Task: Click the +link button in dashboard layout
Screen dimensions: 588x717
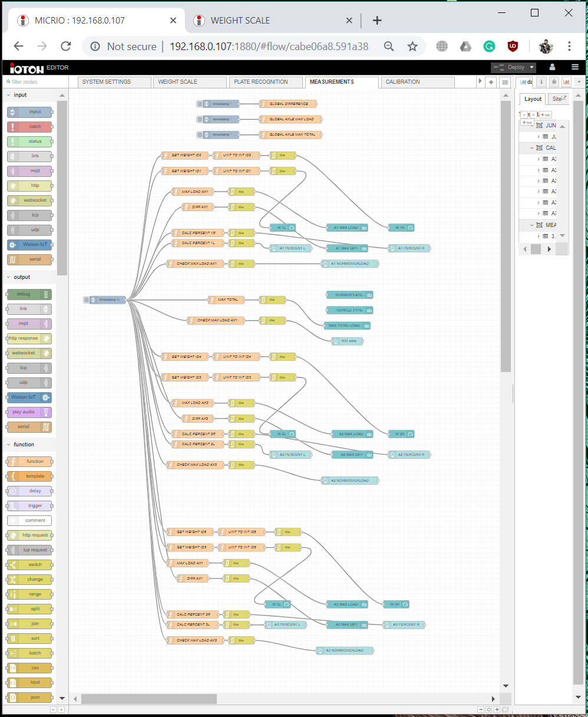Action: click(x=527, y=123)
